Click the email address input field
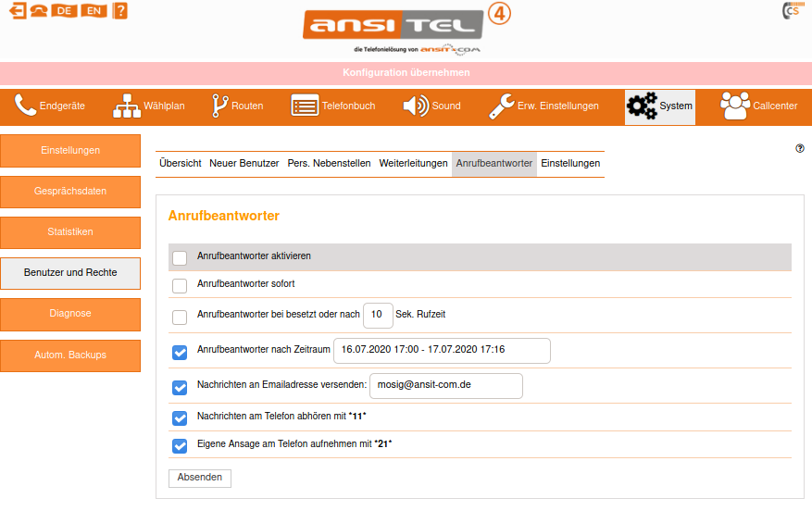Screen dimensions: 812x511 pyautogui.click(x=445, y=384)
